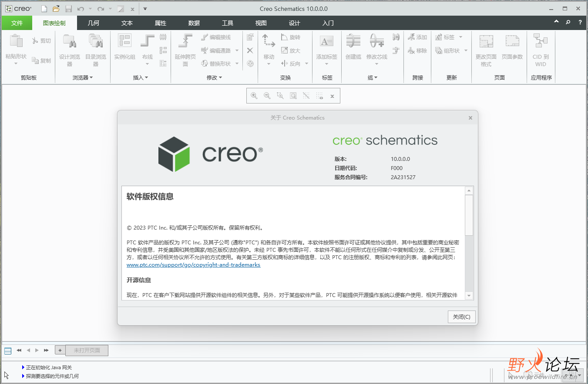Click the 旋转 rotate tool
This screenshot has width=588, height=384.
pyautogui.click(x=291, y=37)
